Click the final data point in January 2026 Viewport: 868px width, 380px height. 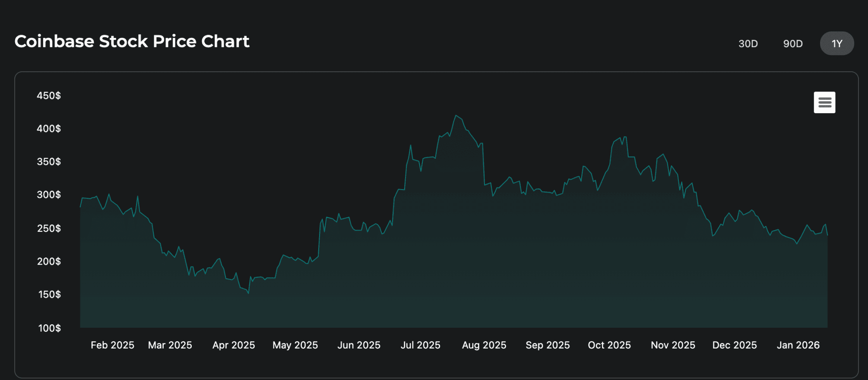click(x=827, y=235)
